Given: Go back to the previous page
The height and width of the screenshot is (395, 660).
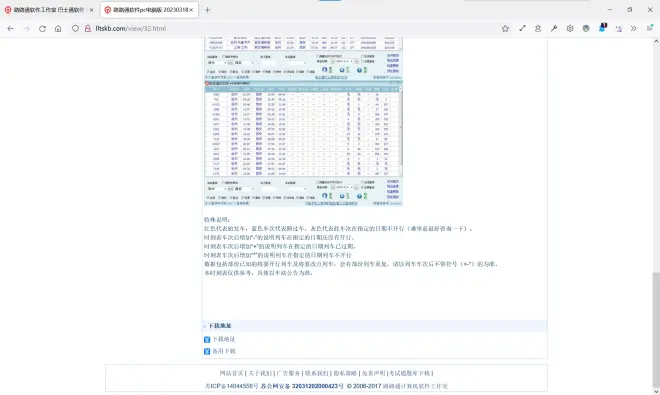Looking at the screenshot, I should (11, 29).
